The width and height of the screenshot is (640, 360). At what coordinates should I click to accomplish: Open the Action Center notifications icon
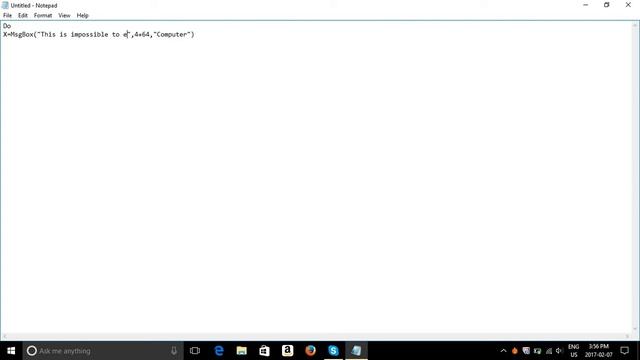[x=624, y=351]
